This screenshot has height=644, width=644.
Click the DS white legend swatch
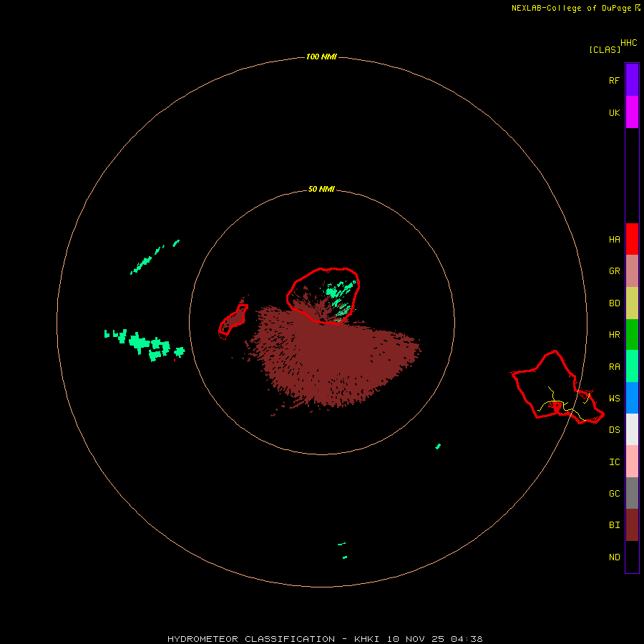(x=632, y=429)
